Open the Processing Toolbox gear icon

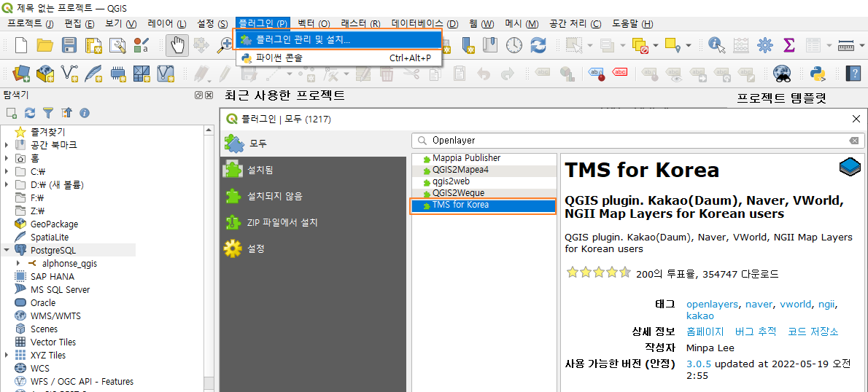(x=766, y=44)
